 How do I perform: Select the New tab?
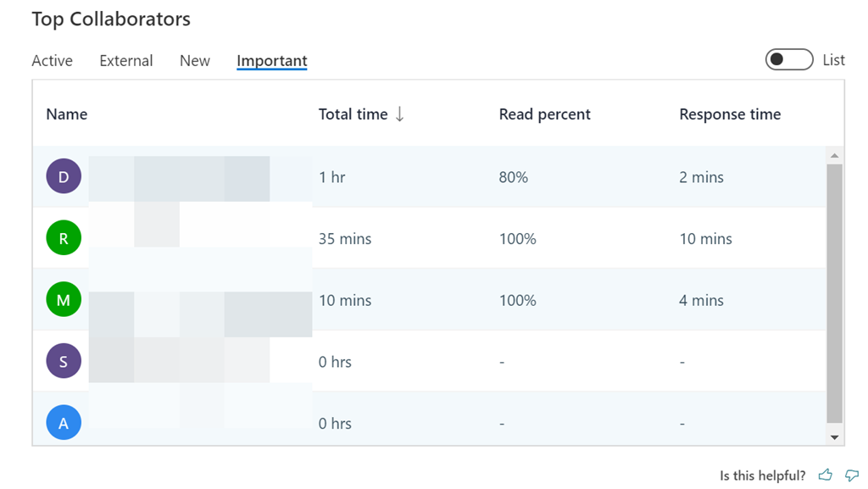[x=195, y=61]
